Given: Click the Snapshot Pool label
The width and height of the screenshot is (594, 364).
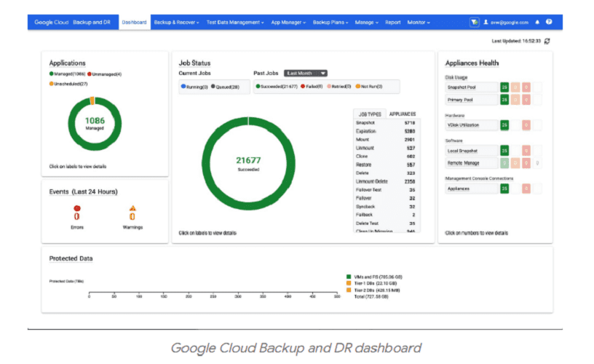Looking at the screenshot, I should click(x=462, y=87).
